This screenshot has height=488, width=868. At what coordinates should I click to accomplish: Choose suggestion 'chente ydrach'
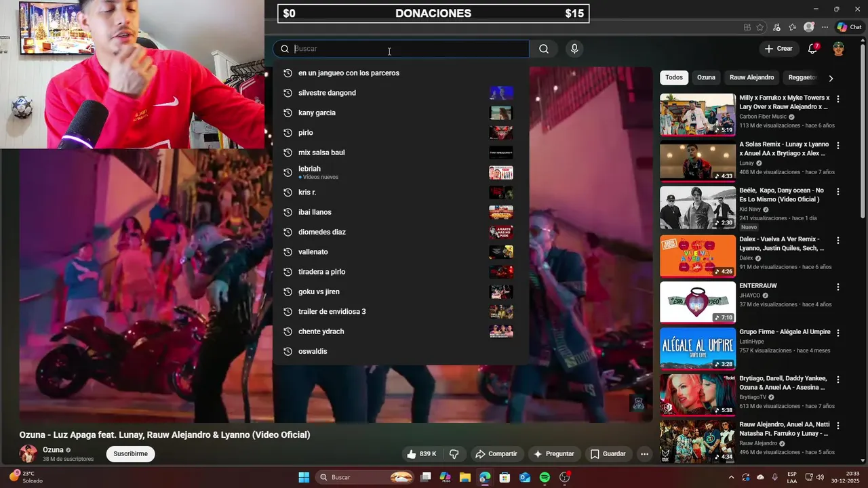[401, 331]
